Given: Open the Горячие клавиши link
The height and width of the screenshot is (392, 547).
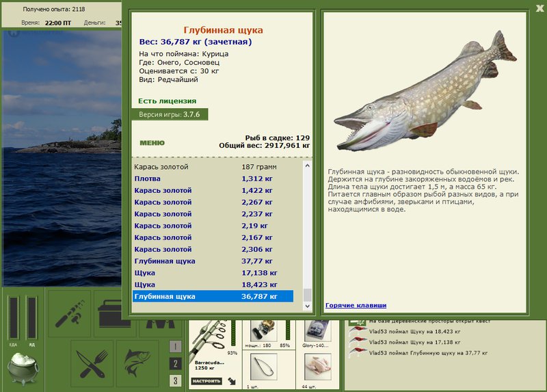Looking at the screenshot, I should 356,305.
